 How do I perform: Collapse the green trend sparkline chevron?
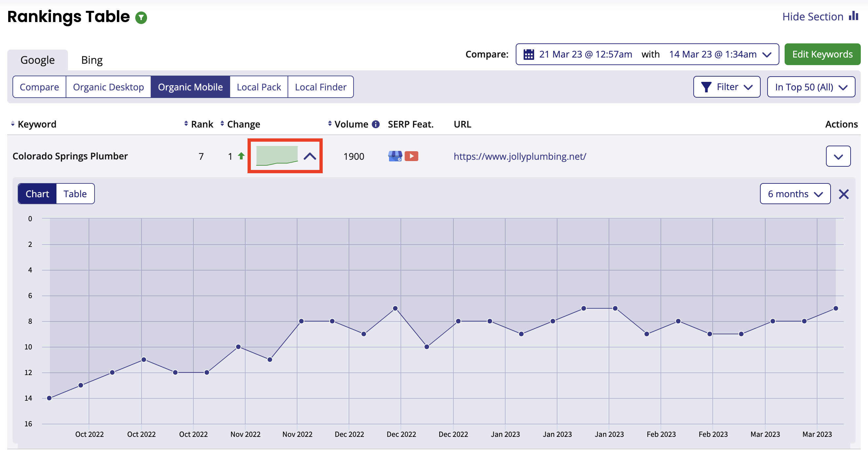pyautogui.click(x=309, y=156)
